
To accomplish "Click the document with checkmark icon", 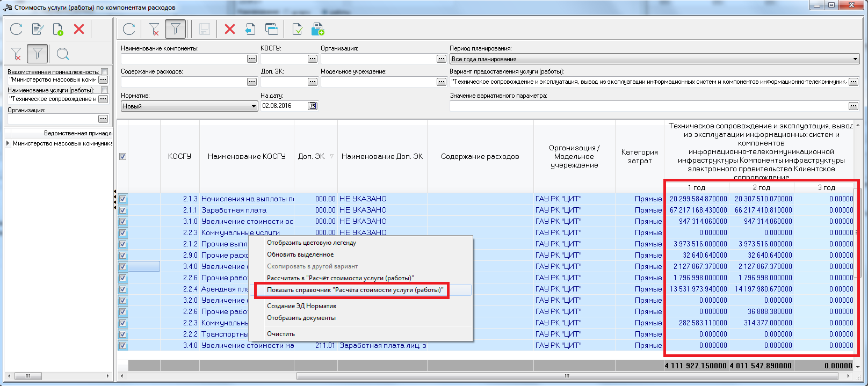I will click(x=297, y=29).
